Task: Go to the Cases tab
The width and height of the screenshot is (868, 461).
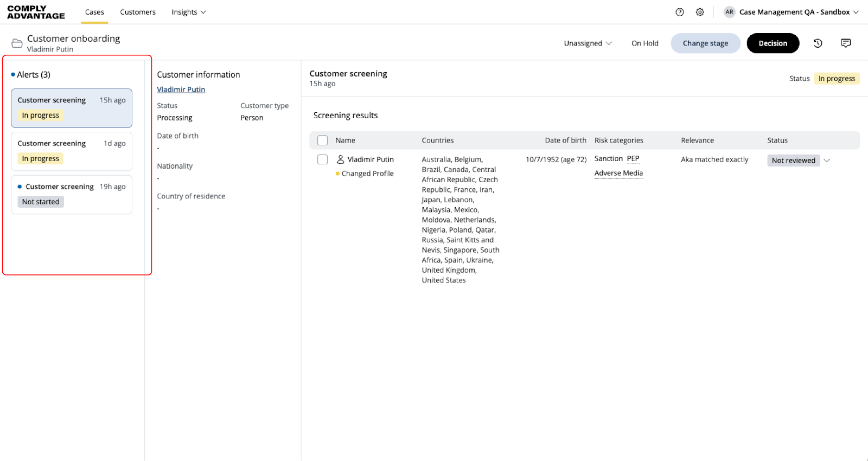Action: click(x=94, y=12)
